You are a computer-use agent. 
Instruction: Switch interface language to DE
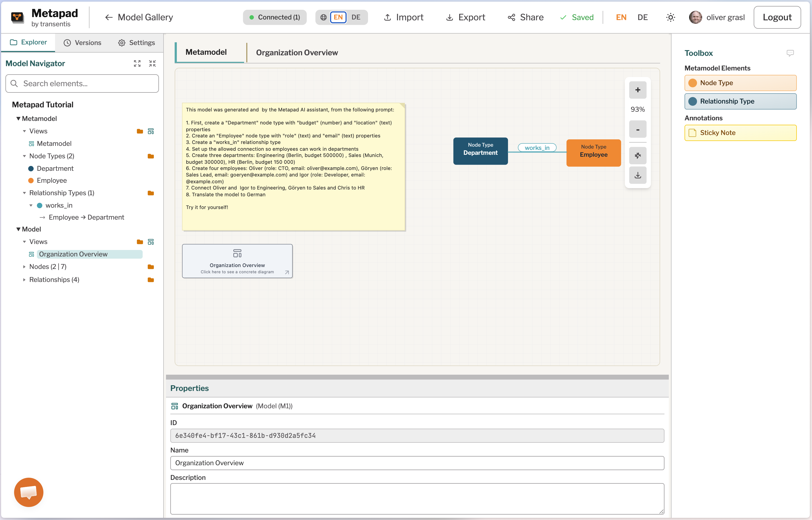click(x=642, y=17)
